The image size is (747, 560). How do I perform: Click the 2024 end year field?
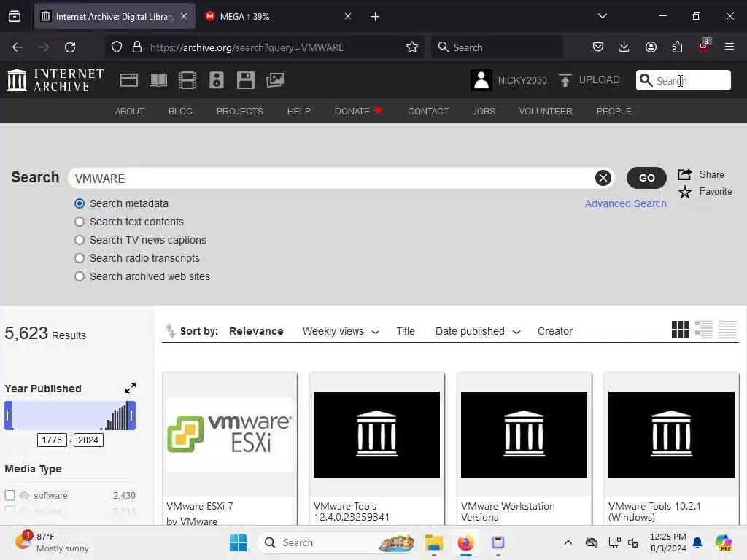(x=88, y=440)
